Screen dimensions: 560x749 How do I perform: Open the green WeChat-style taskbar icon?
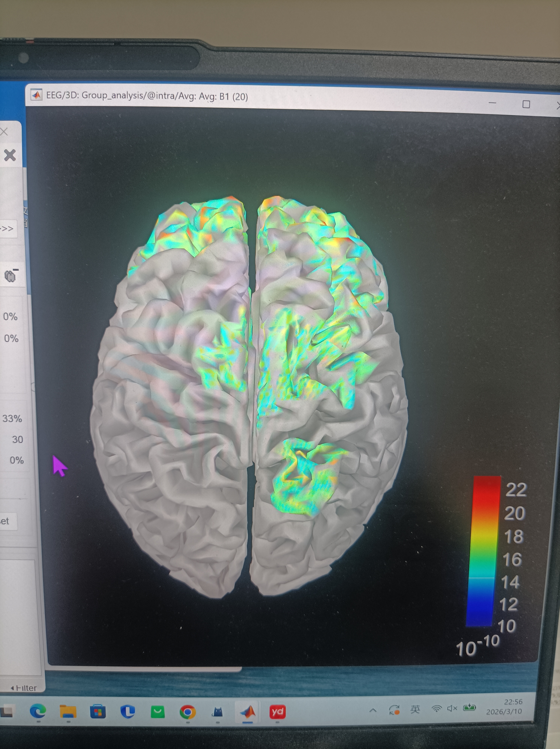(x=158, y=712)
